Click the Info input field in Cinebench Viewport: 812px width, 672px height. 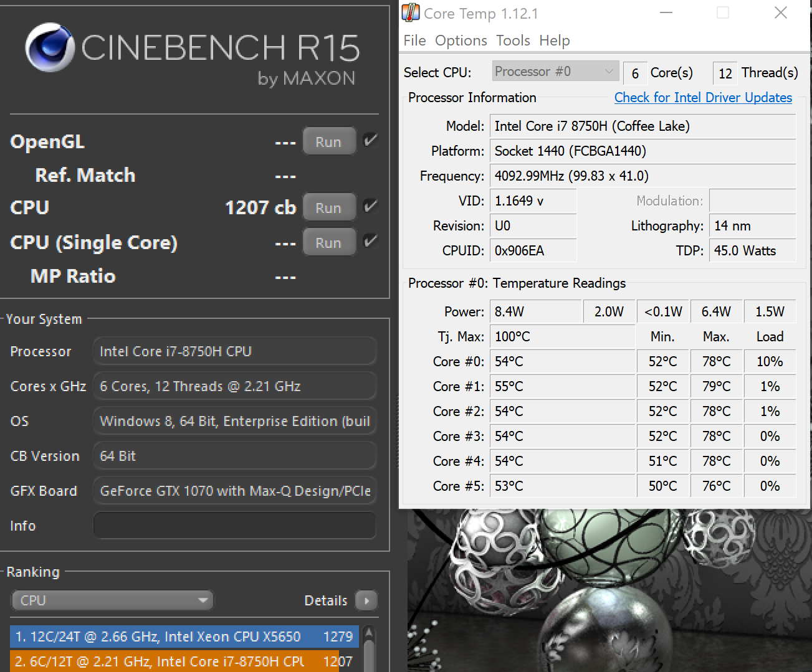(x=235, y=525)
